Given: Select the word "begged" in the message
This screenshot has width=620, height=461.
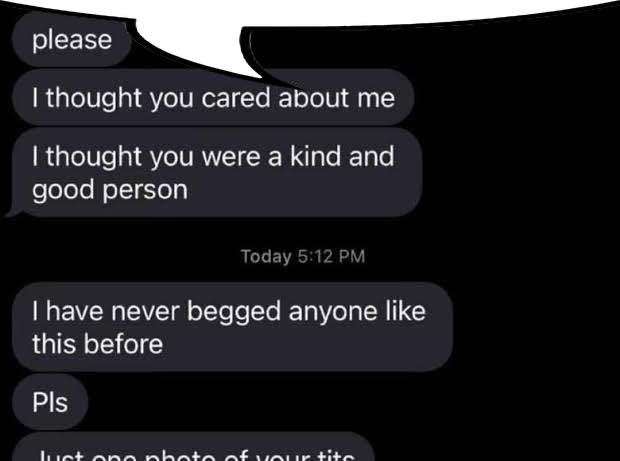Looking at the screenshot, I should pos(234,312).
